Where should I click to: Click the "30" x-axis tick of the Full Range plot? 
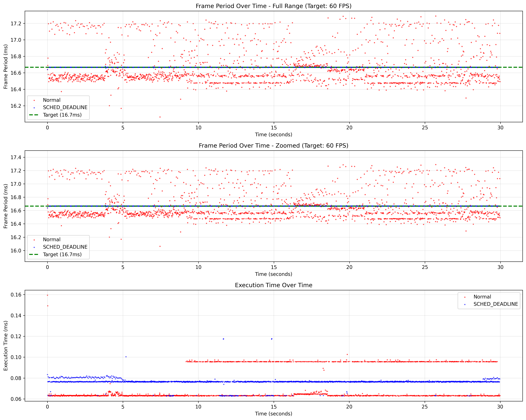click(500, 127)
